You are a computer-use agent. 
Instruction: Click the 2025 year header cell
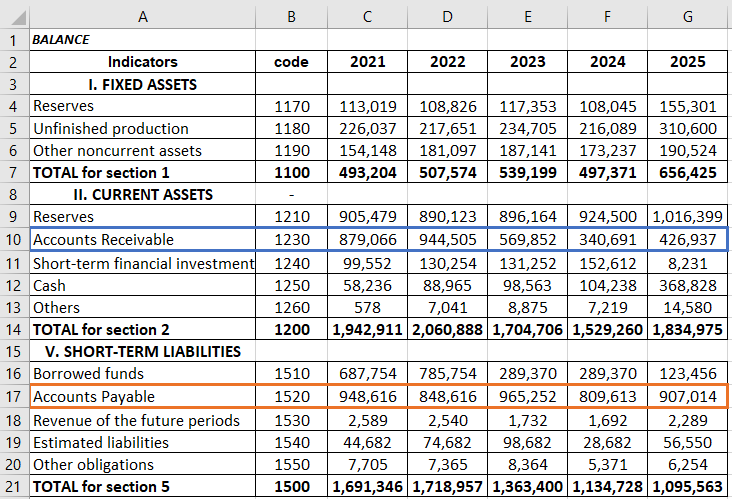coord(687,62)
